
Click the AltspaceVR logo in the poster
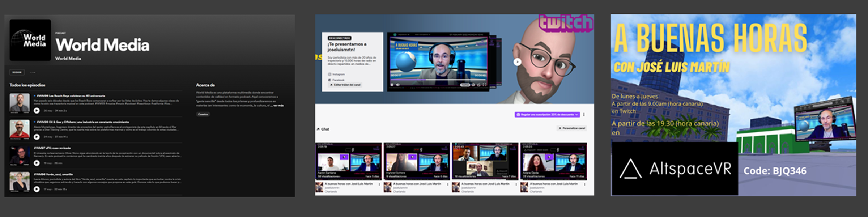[675, 169]
